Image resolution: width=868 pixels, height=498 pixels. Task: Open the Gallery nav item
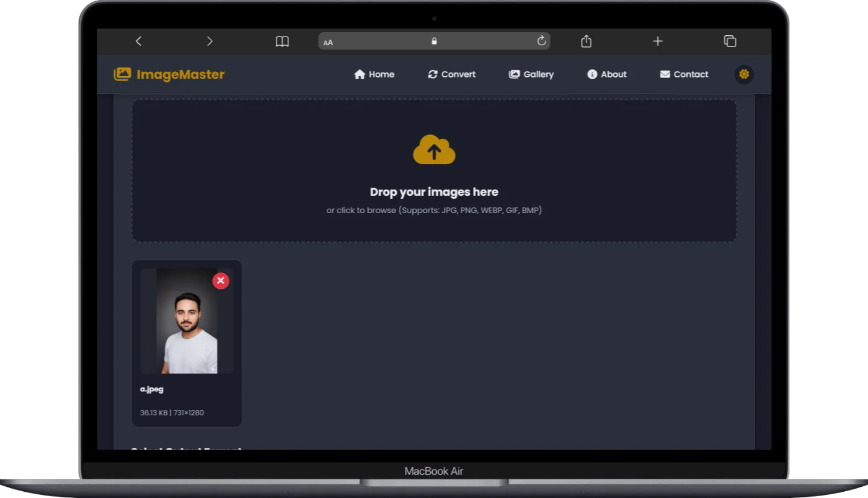point(531,74)
